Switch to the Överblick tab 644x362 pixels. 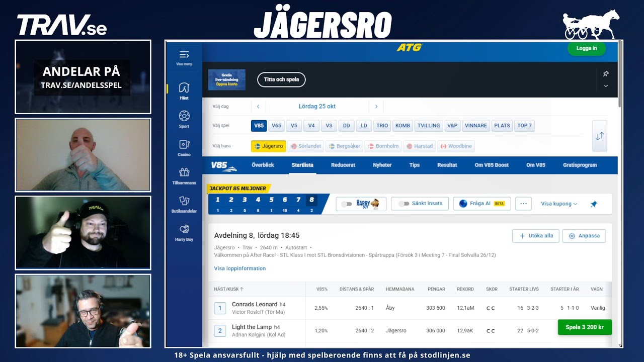[x=263, y=165]
